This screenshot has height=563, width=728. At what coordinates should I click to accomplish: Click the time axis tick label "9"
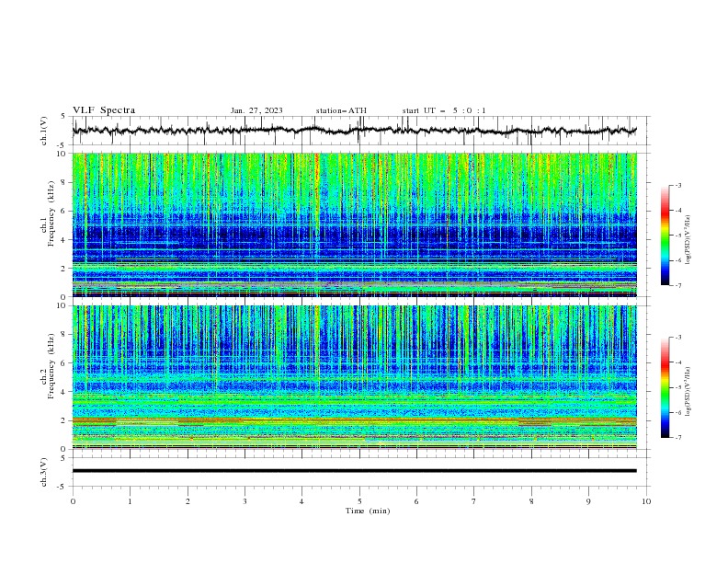(588, 501)
